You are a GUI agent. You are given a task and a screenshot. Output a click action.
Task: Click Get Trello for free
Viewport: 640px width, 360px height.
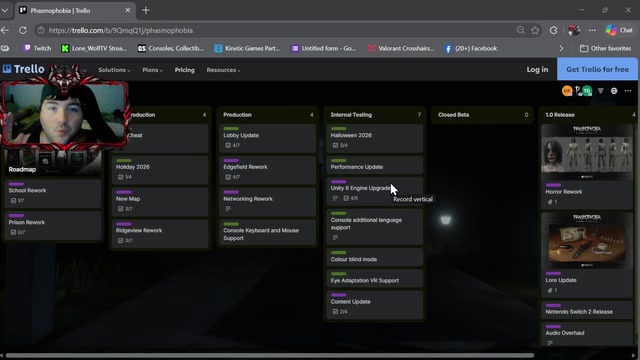pyautogui.click(x=597, y=69)
